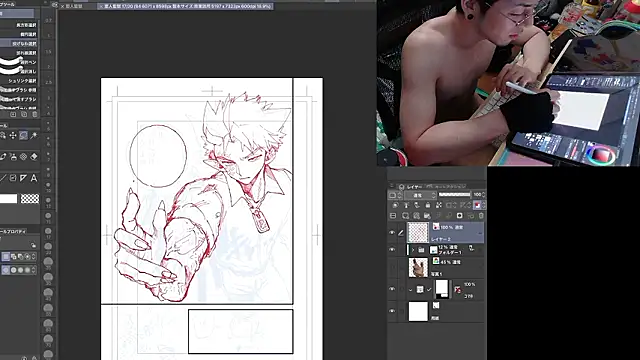
Task: Click the layer mask icon in layer panel
Action: pos(460,216)
